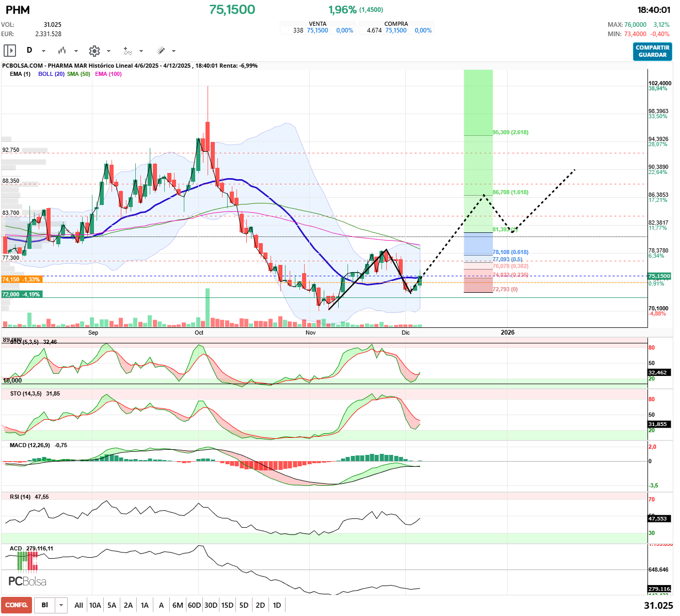Click the PCBolsa logo

tap(27, 581)
